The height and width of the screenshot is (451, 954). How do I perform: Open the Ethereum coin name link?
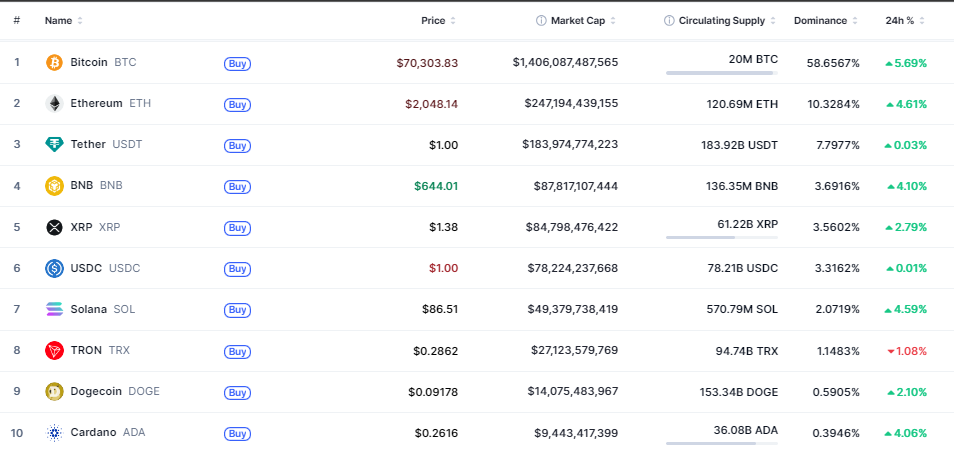click(x=96, y=103)
